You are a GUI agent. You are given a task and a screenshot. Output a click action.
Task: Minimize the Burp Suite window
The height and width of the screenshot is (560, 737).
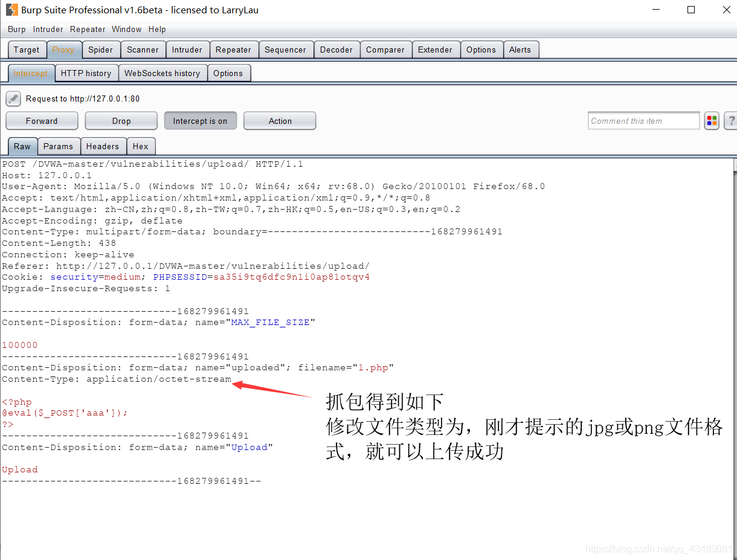click(x=656, y=10)
